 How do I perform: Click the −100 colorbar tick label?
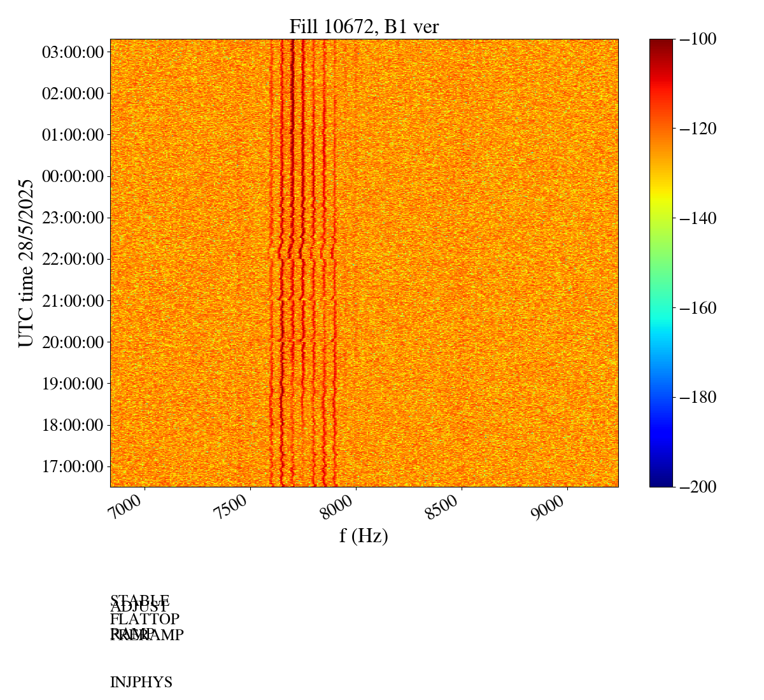(x=698, y=39)
